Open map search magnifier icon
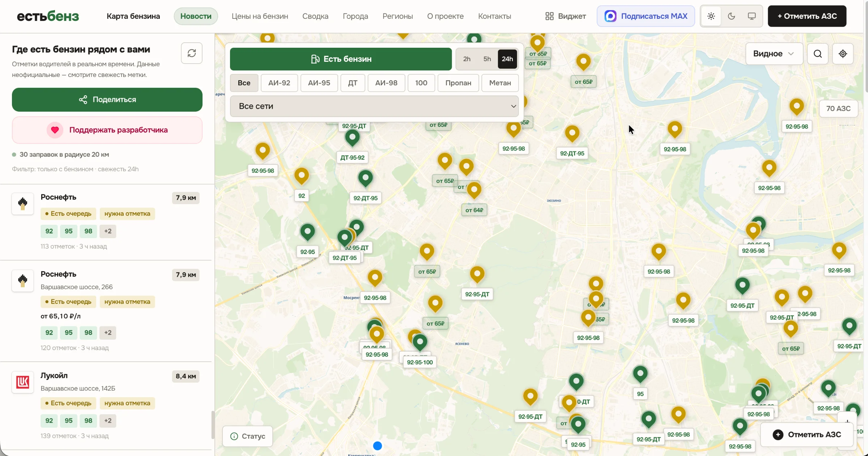This screenshot has height=456, width=868. (x=818, y=54)
